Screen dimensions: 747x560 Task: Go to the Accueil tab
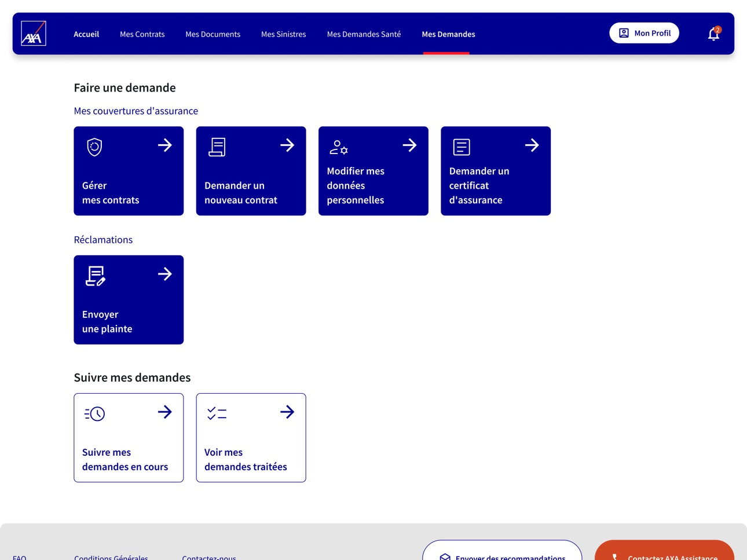[x=86, y=34]
